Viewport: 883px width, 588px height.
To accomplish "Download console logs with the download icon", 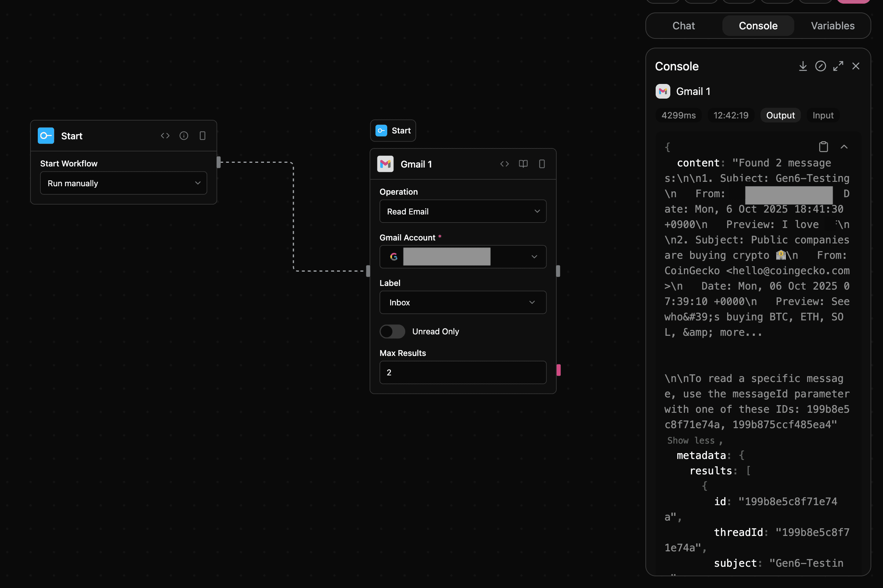I will (x=803, y=66).
